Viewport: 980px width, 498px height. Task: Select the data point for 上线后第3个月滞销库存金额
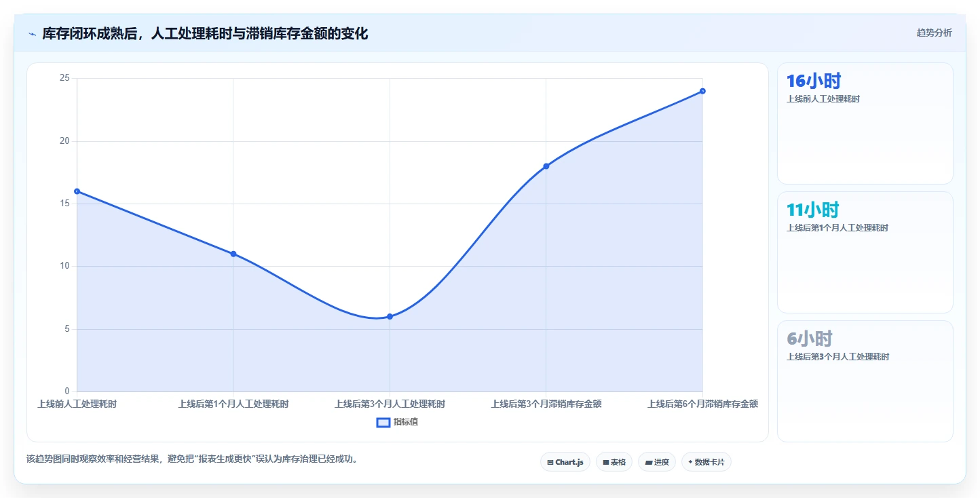(x=546, y=166)
